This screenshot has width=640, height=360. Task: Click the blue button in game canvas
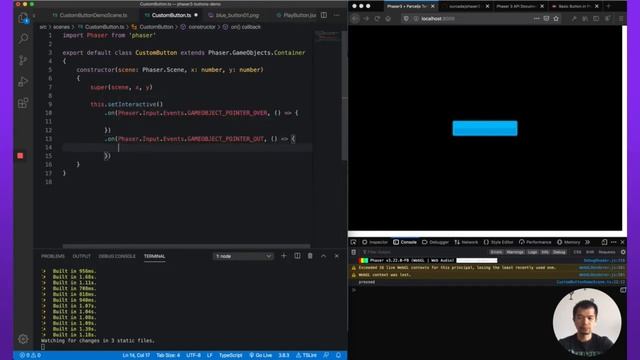(x=485, y=128)
